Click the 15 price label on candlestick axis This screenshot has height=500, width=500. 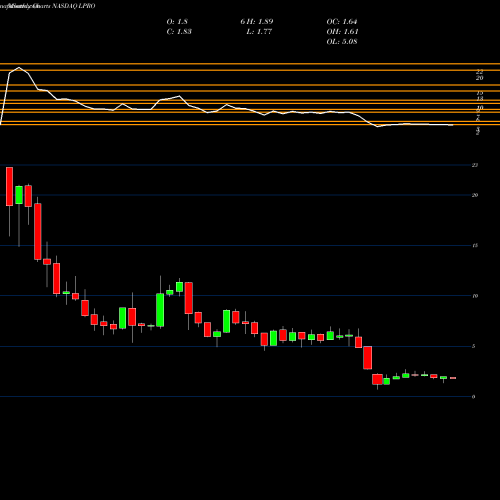pos(475,246)
